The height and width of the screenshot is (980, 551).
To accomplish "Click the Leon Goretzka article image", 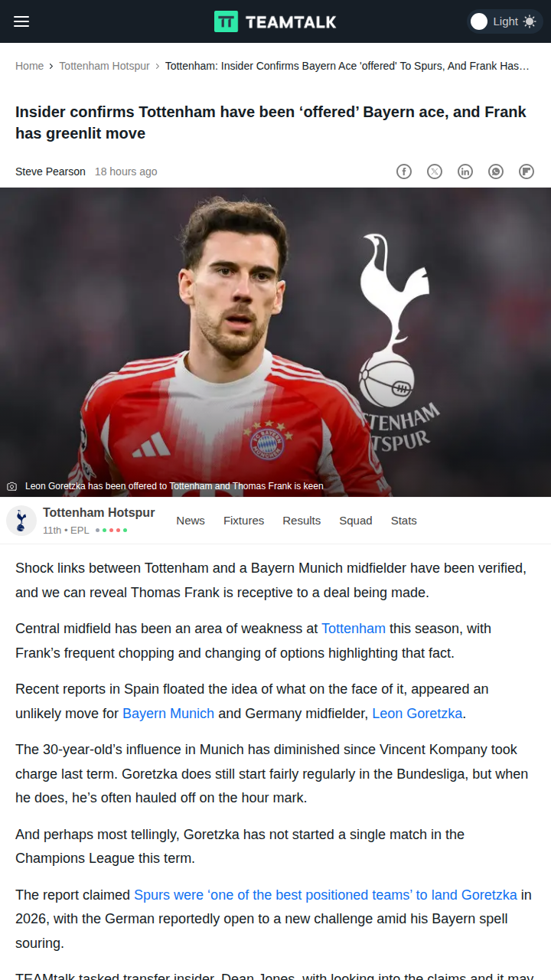I will (275, 342).
